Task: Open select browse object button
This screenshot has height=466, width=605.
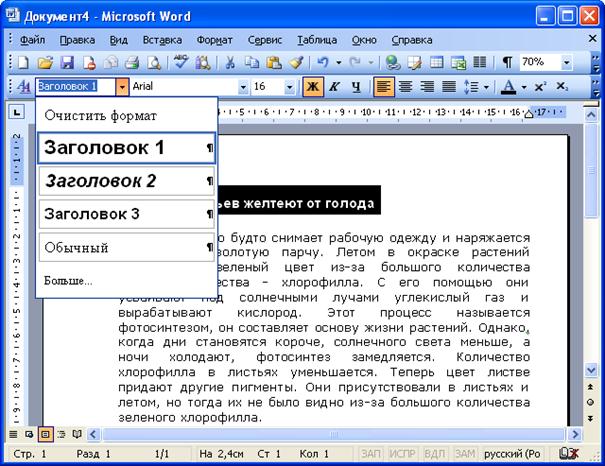Action: point(591,402)
